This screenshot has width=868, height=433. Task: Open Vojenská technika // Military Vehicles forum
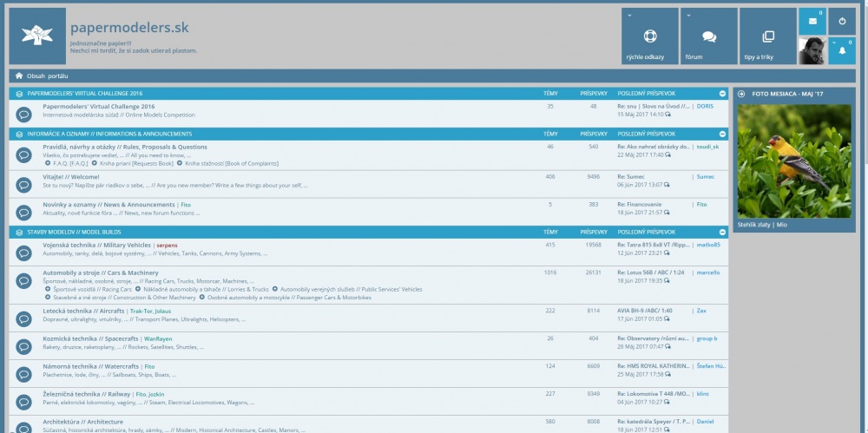click(96, 245)
